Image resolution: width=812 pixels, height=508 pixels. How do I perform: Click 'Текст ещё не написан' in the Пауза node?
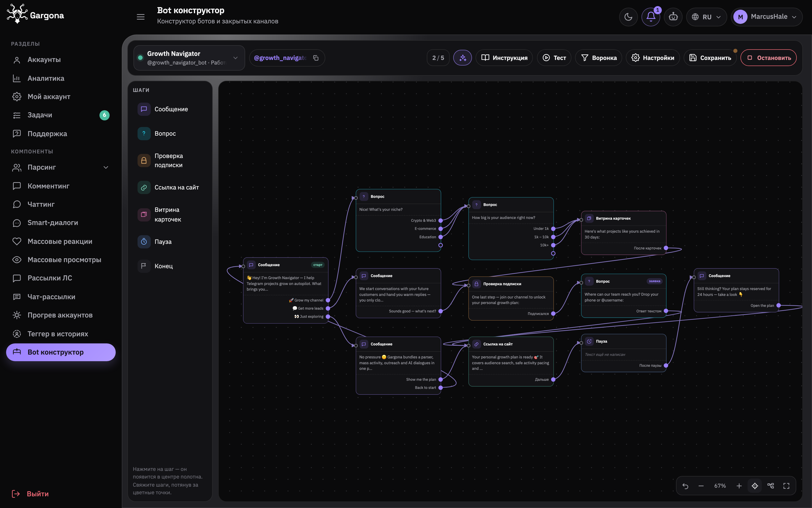point(605,355)
